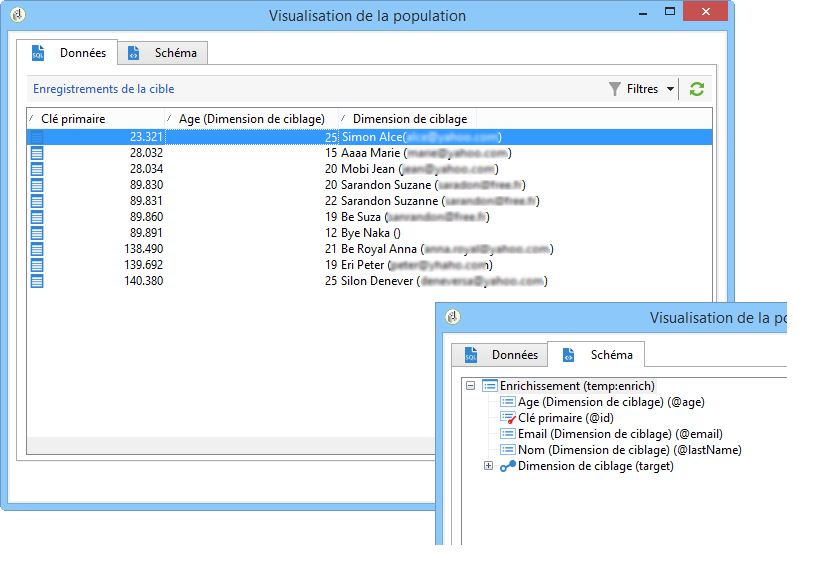This screenshot has height=572, width=833.
Task: Open the Schéma tab in main window
Action: click(x=163, y=53)
